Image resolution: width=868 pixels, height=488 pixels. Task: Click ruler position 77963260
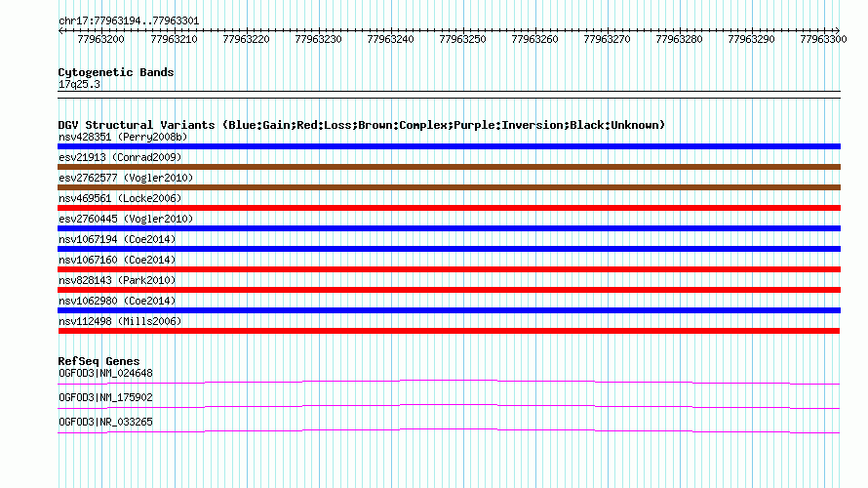534,39
